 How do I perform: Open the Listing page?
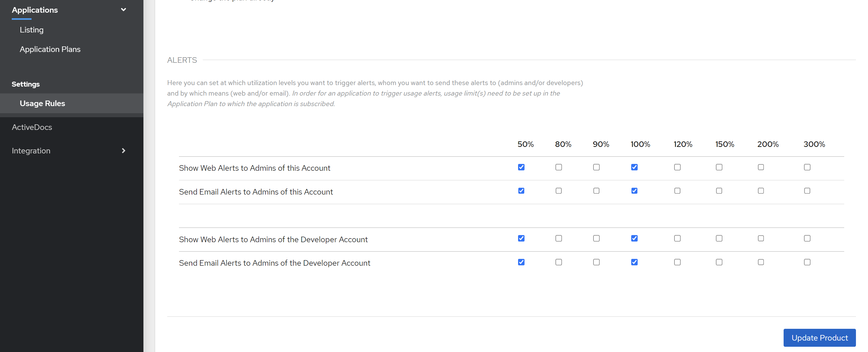pyautogui.click(x=32, y=30)
